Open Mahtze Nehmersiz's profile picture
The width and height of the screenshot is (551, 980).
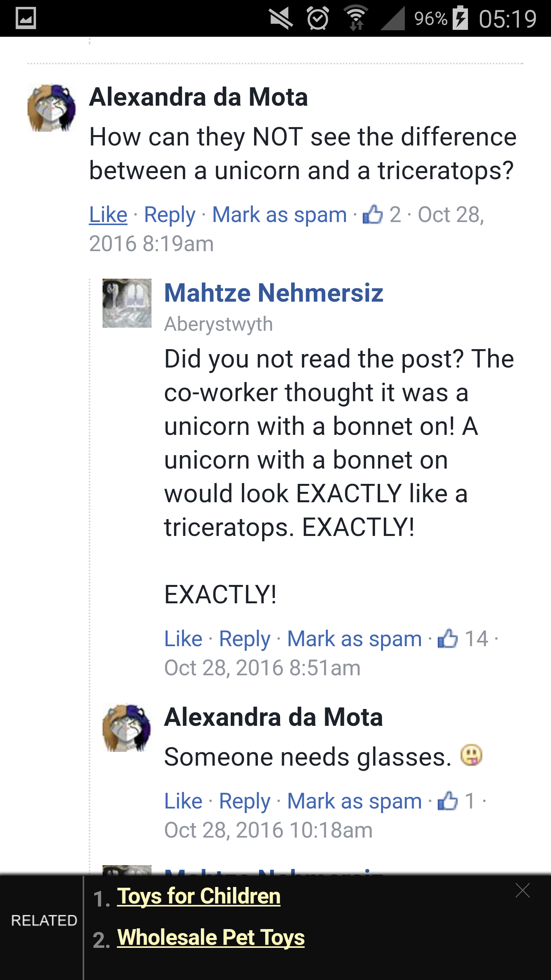[127, 303]
